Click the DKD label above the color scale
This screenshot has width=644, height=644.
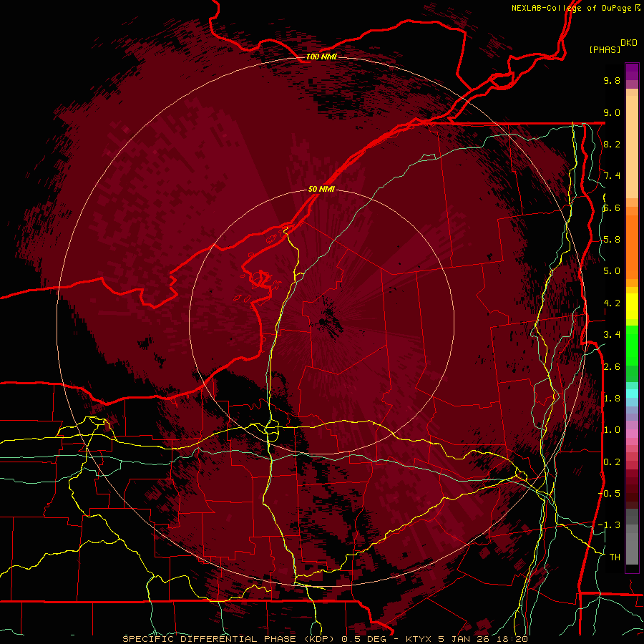point(628,43)
